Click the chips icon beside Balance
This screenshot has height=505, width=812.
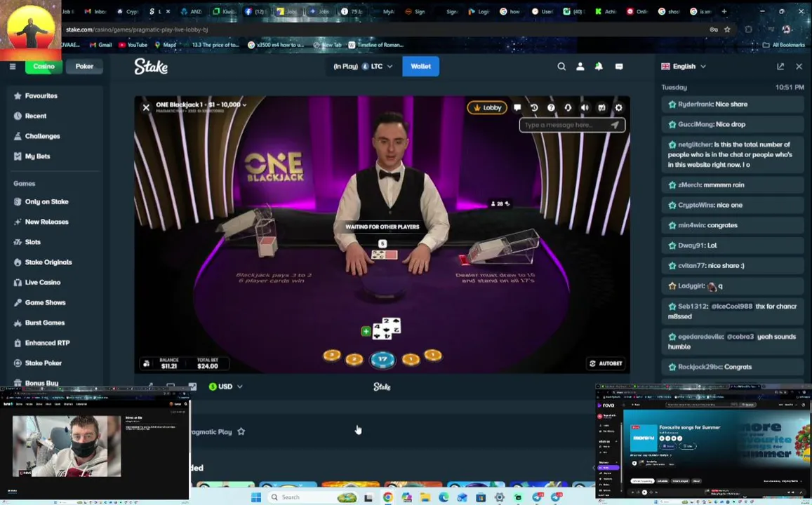147,364
